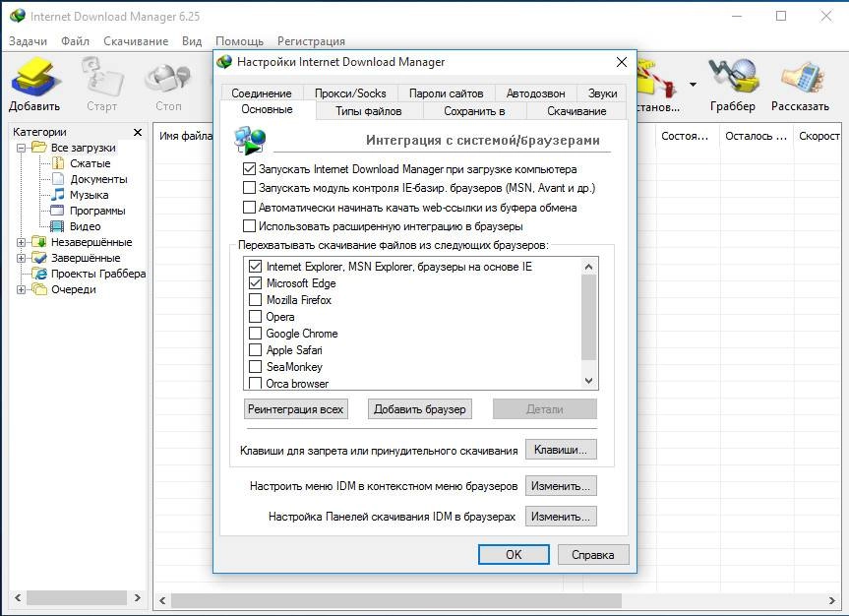Screen dimensions: 849x616
Task: Close the Категории panel
Action: coord(138,132)
